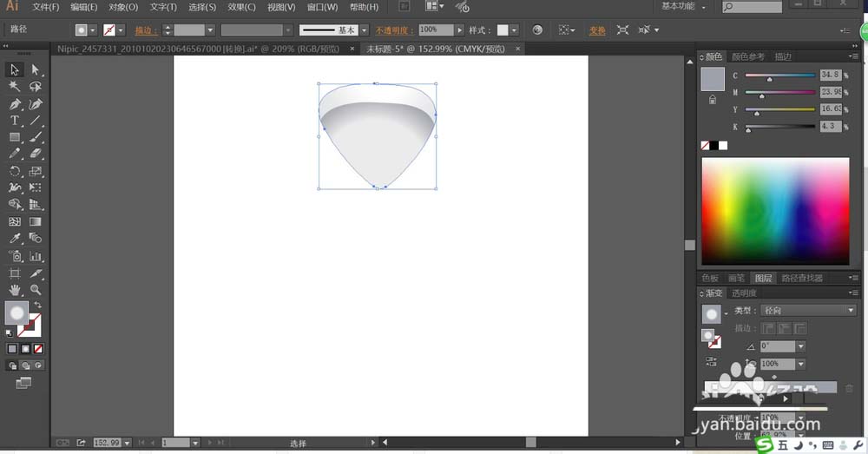The image size is (868, 454).
Task: Open the 文件(F) menu
Action: click(45, 7)
